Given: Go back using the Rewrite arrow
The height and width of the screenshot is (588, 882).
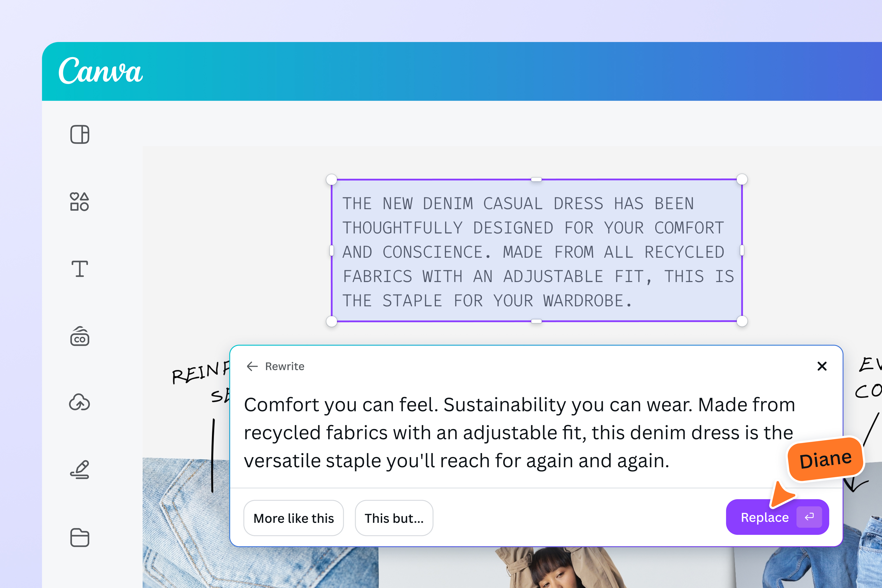Looking at the screenshot, I should (x=252, y=366).
